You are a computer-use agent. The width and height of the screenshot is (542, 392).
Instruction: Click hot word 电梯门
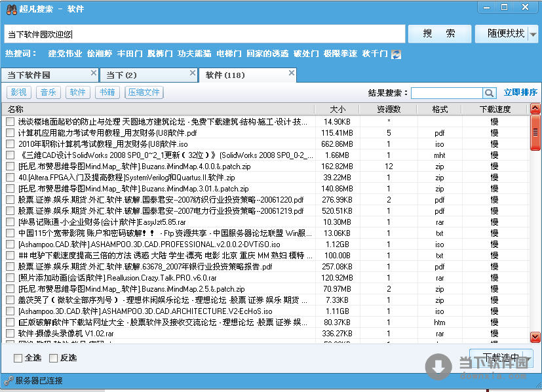(x=229, y=54)
